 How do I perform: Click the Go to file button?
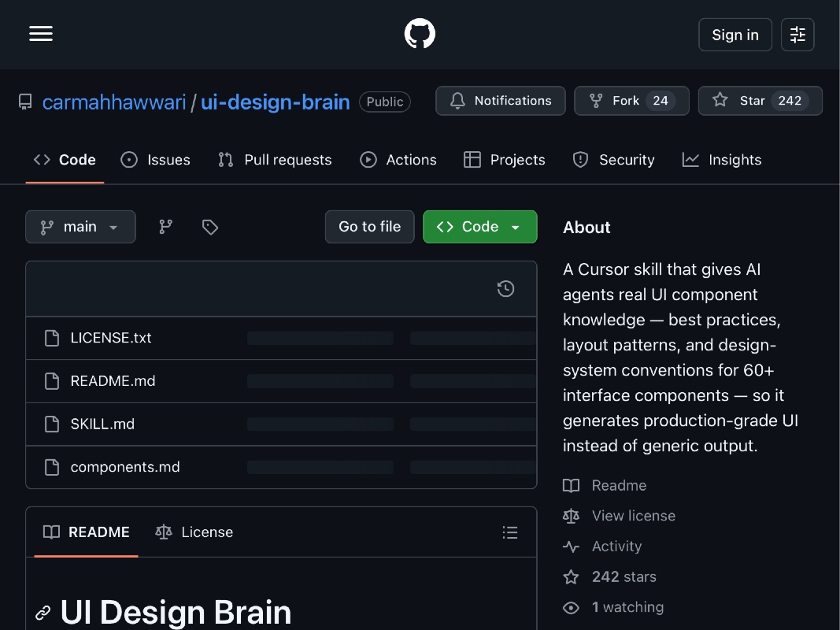[x=370, y=227]
